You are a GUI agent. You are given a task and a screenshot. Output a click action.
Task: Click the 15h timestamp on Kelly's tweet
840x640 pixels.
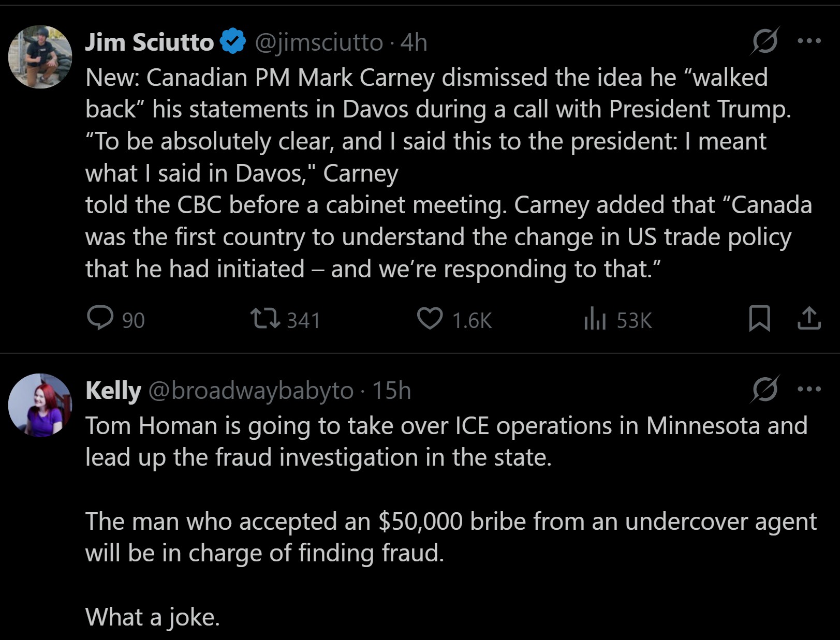(x=391, y=391)
